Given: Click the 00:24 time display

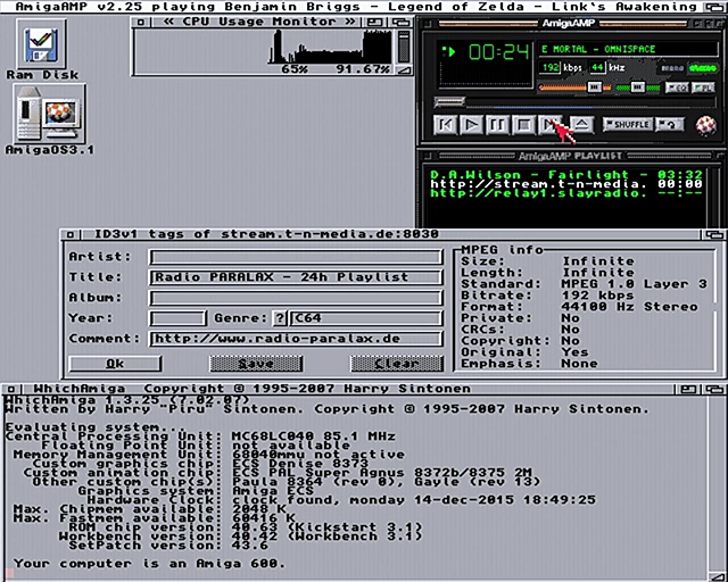Looking at the screenshot, I should (498, 52).
